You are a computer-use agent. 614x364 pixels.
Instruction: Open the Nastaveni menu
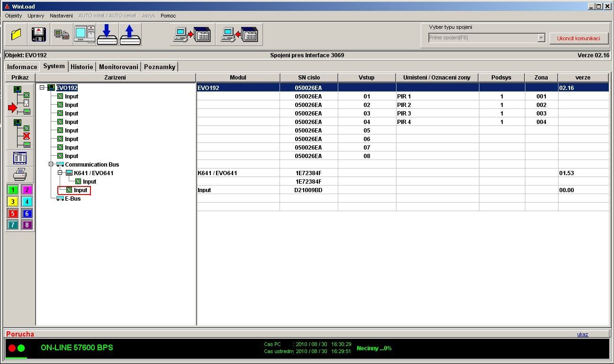(61, 16)
